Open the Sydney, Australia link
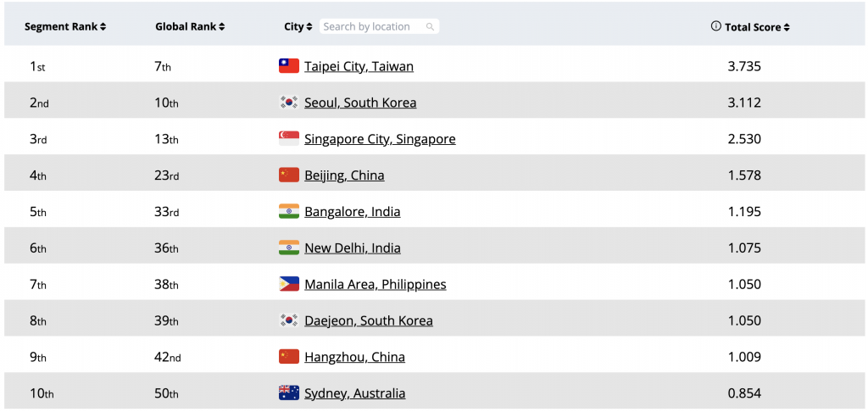 [354, 393]
